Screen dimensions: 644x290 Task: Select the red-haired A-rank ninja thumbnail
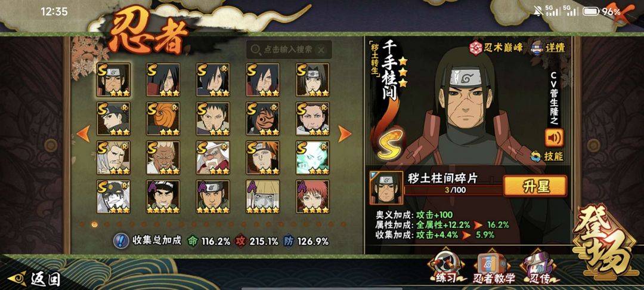pos(312,196)
